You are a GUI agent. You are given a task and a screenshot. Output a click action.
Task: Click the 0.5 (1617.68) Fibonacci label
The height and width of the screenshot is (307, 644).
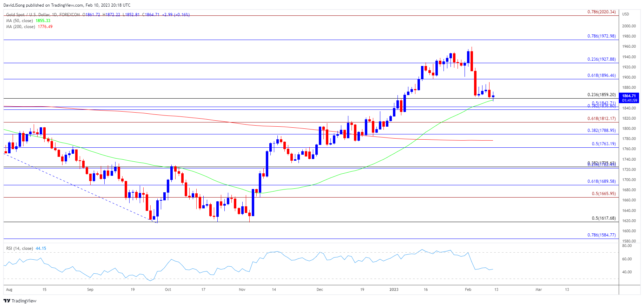pyautogui.click(x=603, y=218)
